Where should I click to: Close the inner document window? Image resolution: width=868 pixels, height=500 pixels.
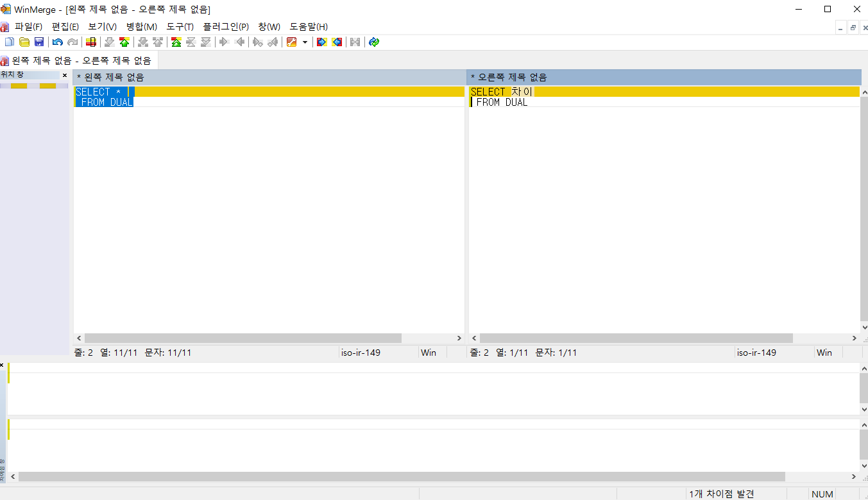pyautogui.click(x=864, y=27)
